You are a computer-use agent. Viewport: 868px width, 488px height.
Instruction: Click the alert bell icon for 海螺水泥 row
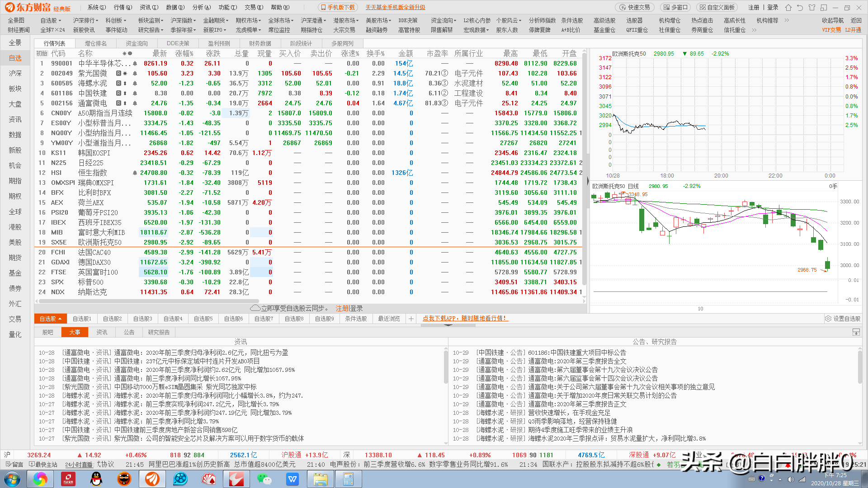coord(135,83)
